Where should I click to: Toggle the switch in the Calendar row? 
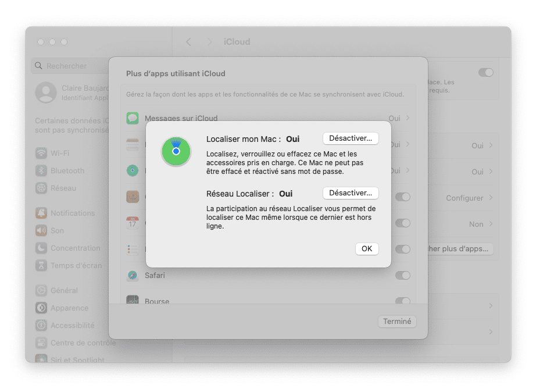coord(403,223)
